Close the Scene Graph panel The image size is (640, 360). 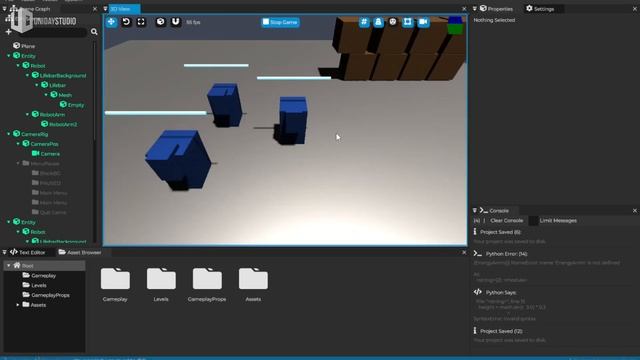(95, 9)
